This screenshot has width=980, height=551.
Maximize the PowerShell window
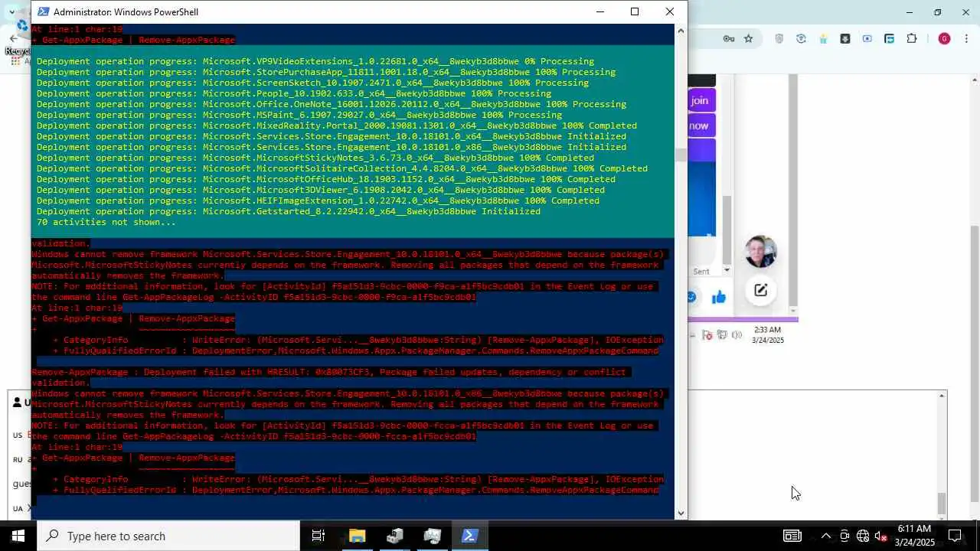[635, 11]
